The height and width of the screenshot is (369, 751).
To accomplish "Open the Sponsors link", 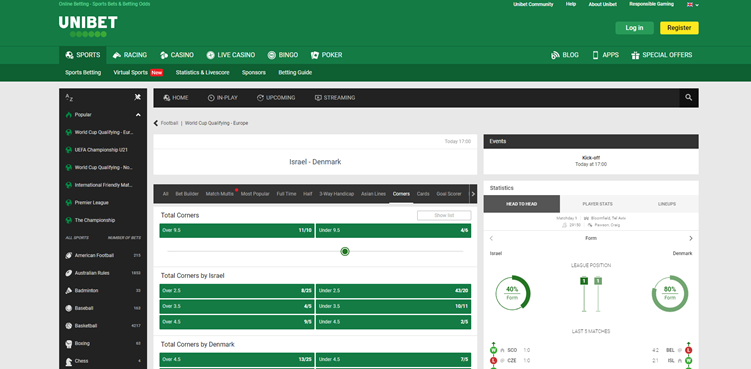I will [x=254, y=73].
